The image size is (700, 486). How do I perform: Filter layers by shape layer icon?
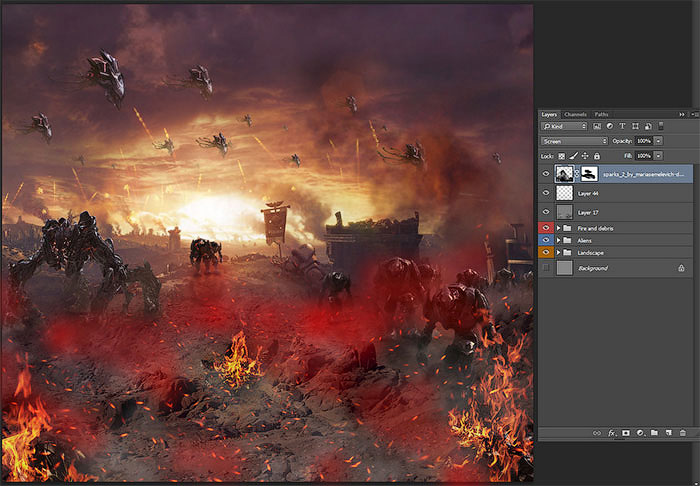pos(635,126)
